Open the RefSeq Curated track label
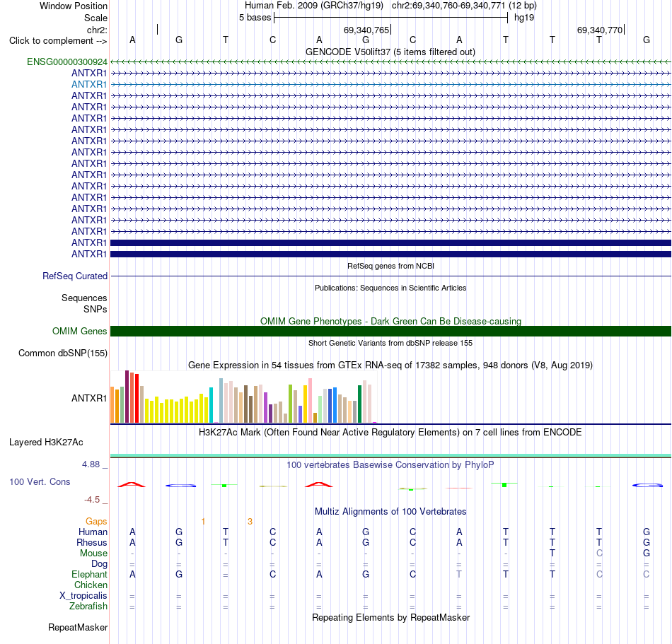This screenshot has width=672, height=644. 75,276
